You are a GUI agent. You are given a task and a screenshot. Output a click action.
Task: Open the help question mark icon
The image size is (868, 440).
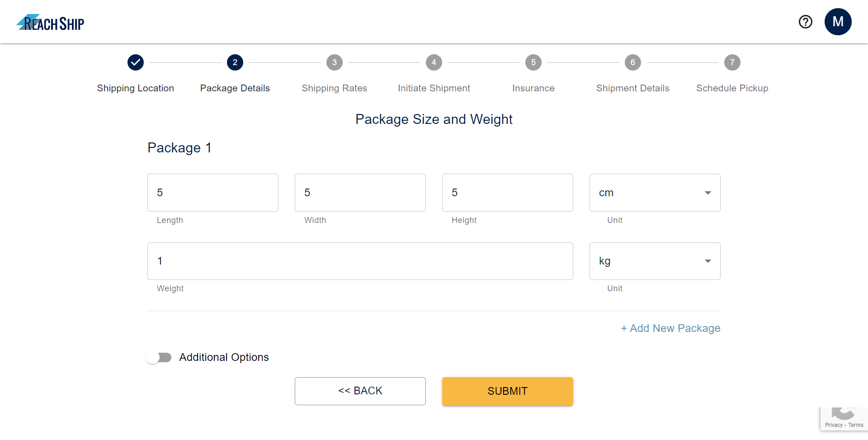[x=806, y=22]
